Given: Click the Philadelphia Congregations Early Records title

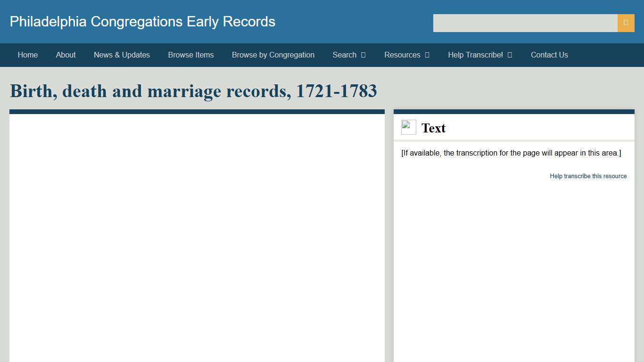Looking at the screenshot, I should [x=142, y=21].
